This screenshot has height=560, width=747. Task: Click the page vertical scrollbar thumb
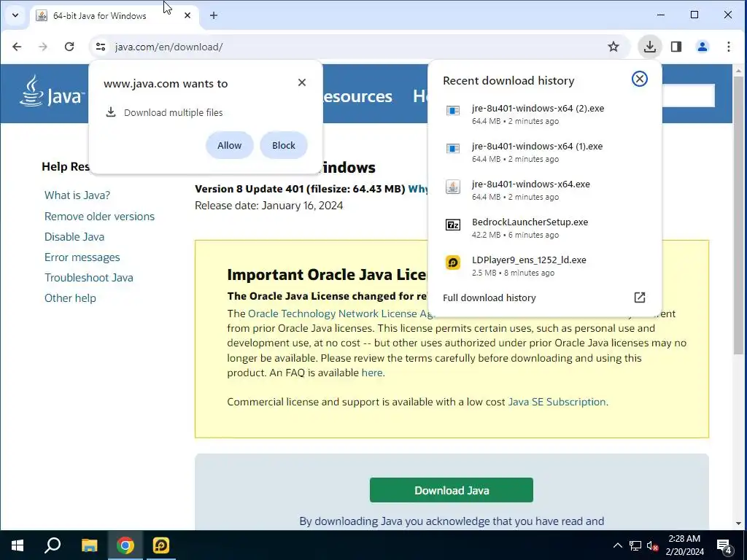tap(738, 214)
